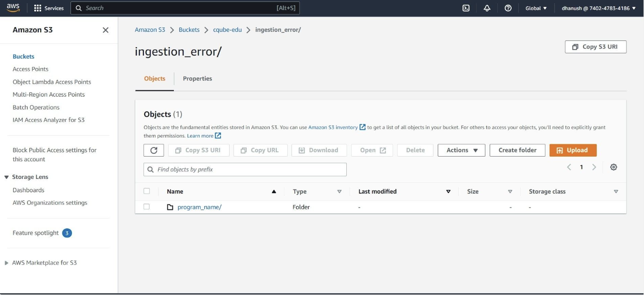Open the program_name/ folder link
Screen dimensions: 644x296
pos(200,207)
